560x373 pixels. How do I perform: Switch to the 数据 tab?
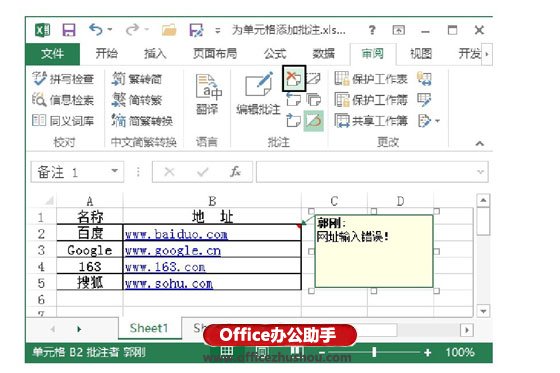[x=324, y=54]
